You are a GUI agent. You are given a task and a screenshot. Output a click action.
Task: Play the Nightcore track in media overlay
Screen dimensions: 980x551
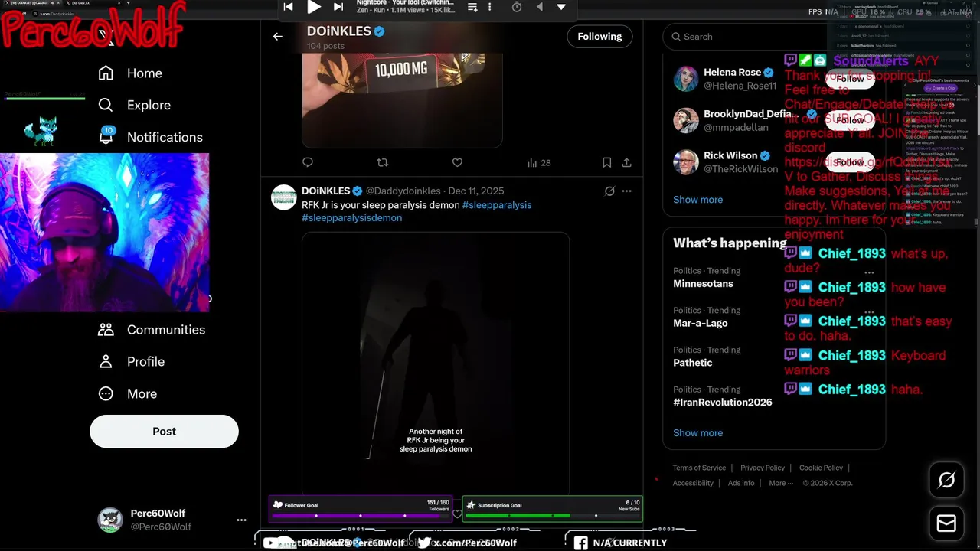(314, 7)
